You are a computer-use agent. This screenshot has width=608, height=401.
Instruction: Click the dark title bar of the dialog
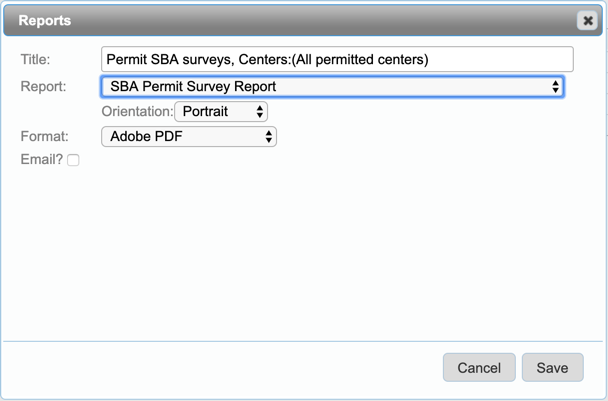300,20
